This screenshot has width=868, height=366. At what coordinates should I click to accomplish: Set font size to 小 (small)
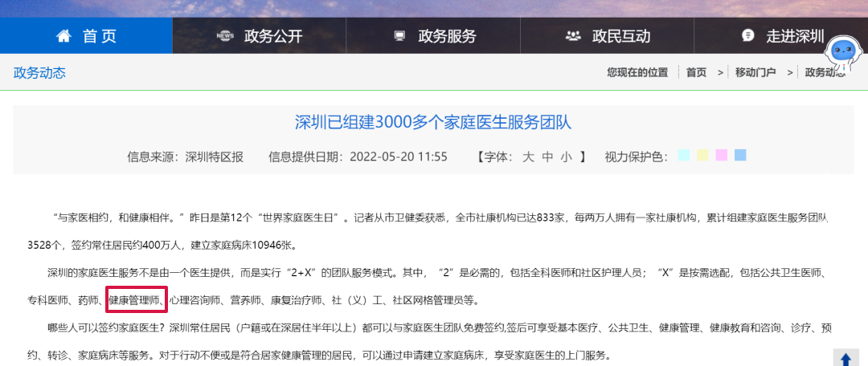click(566, 157)
